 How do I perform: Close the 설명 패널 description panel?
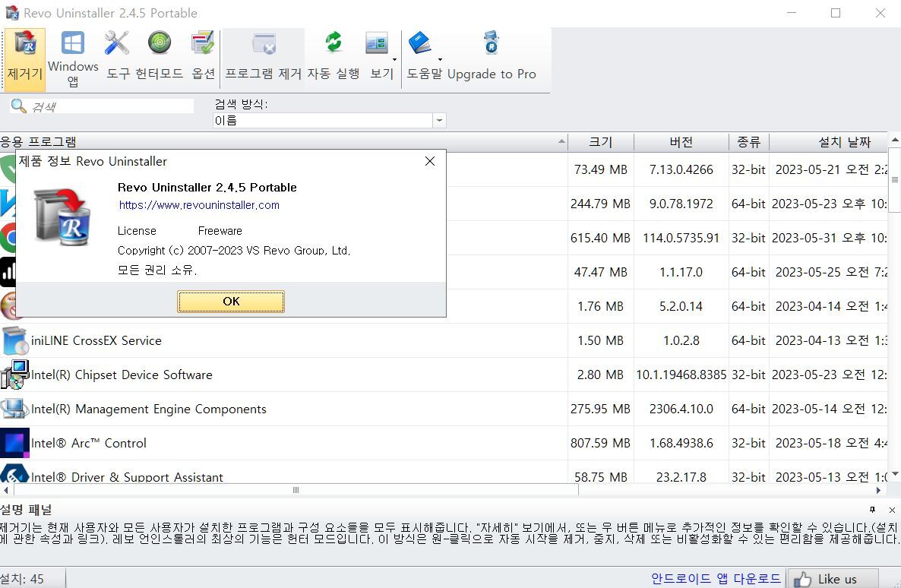tap(892, 510)
